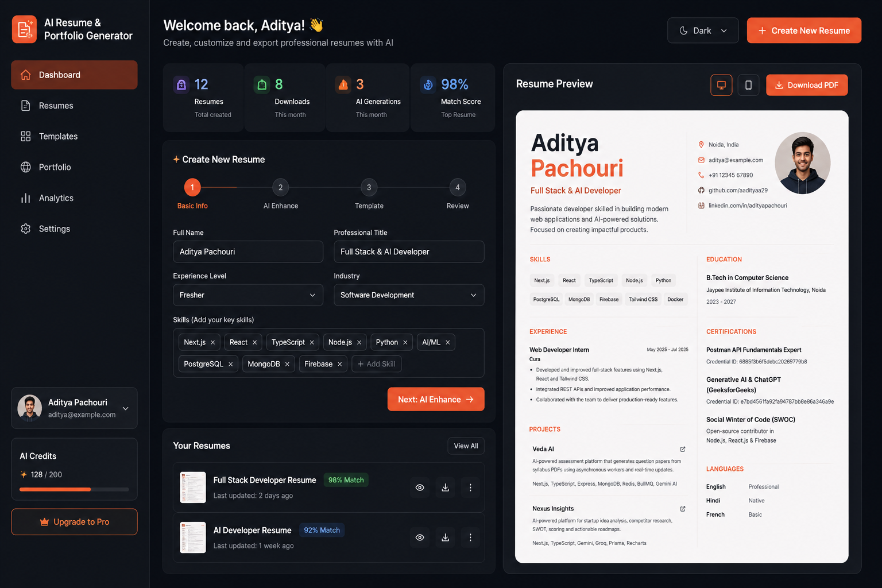Click the Full Name input field
Viewport: 882px width, 588px height.
point(248,252)
